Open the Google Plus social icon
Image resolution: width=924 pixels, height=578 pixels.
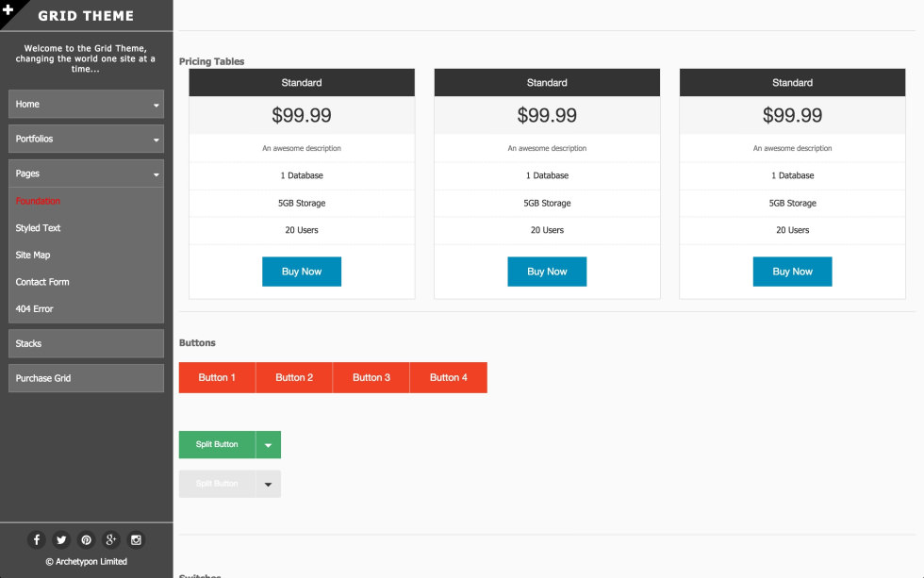[x=111, y=539]
